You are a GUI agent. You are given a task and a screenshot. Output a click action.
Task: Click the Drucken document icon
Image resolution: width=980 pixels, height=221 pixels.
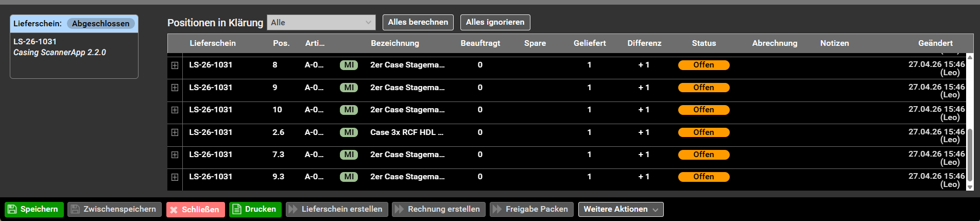(x=237, y=209)
